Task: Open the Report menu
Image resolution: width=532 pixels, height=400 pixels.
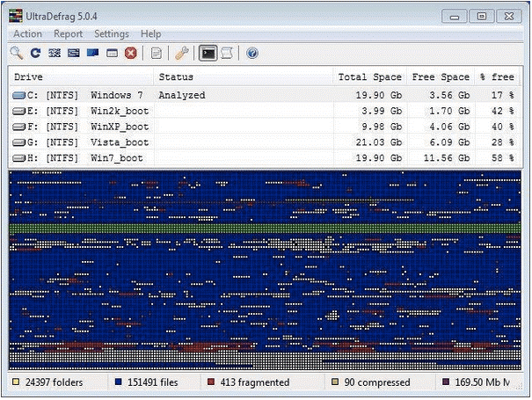Action: (x=68, y=34)
